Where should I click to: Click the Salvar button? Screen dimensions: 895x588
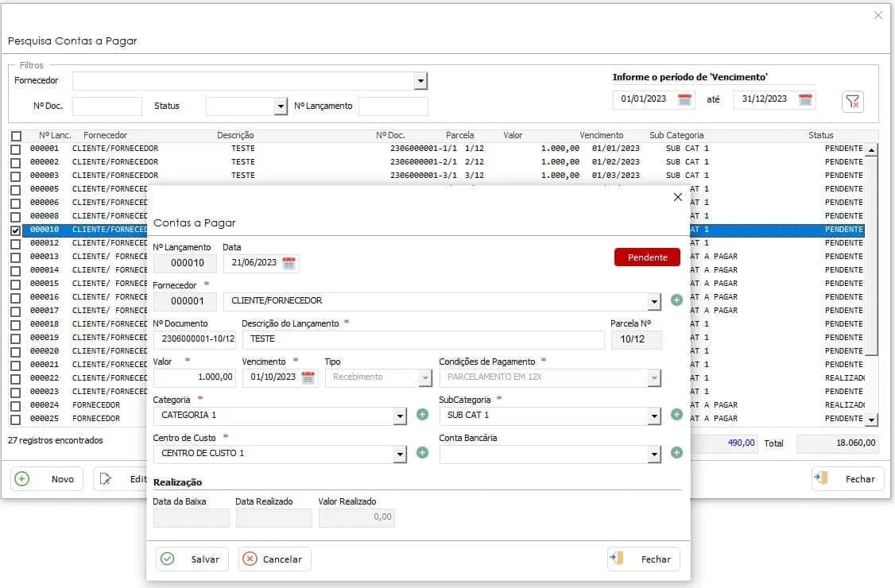point(192,559)
